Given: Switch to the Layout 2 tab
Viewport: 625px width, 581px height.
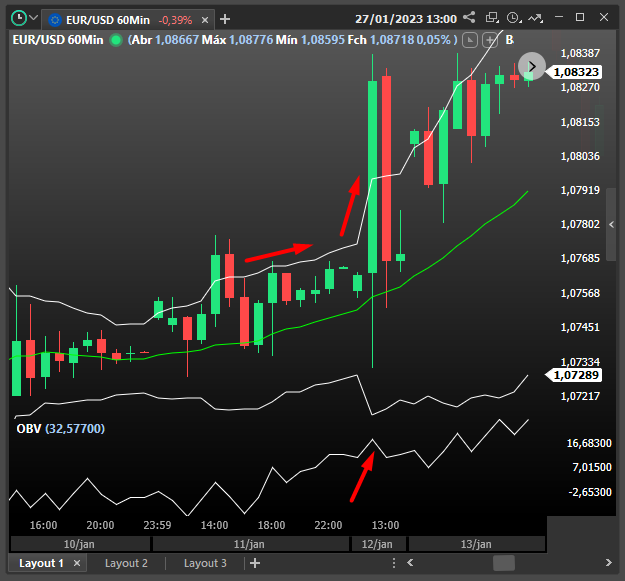Looking at the screenshot, I should pyautogui.click(x=126, y=563).
